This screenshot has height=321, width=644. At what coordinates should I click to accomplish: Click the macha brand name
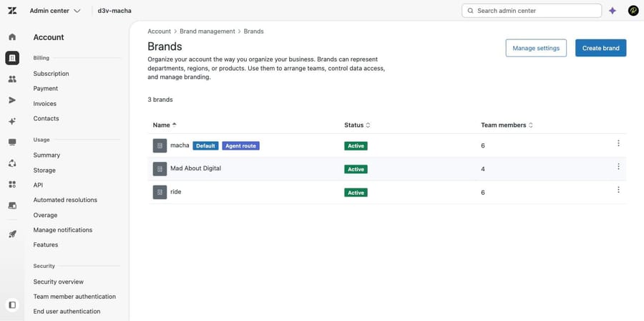180,145
